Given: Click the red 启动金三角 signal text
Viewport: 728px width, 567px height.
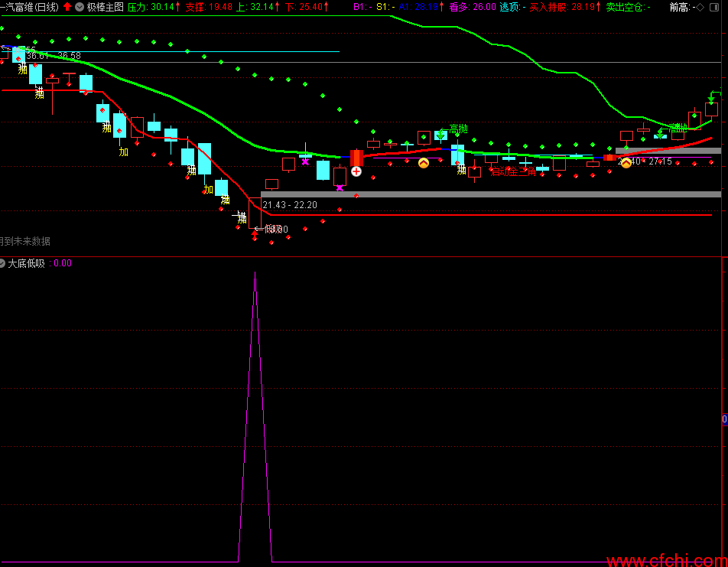Looking at the screenshot, I should click(x=513, y=171).
